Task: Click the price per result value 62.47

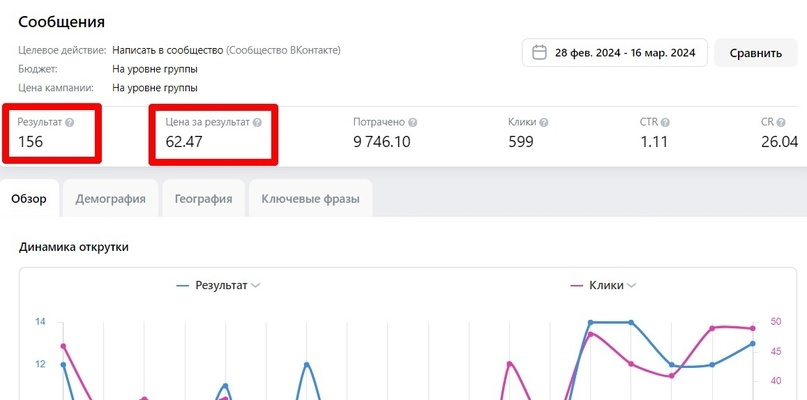Action: (184, 142)
